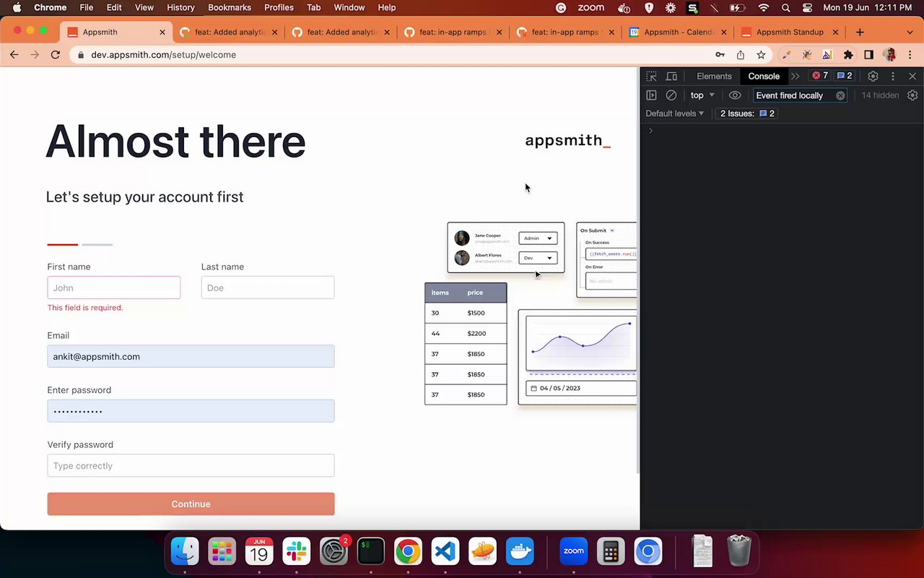Click the red error count badge showing 7

[820, 76]
